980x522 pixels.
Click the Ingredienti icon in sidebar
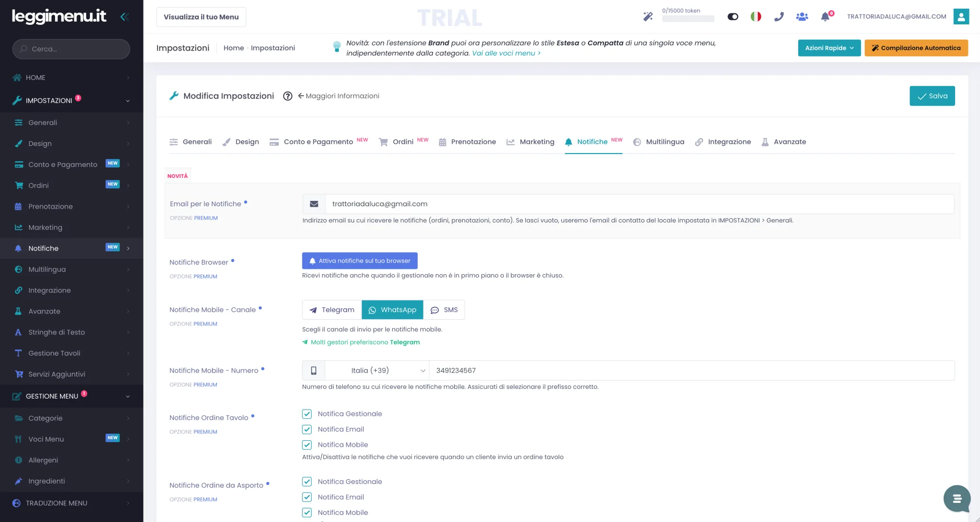tap(18, 481)
